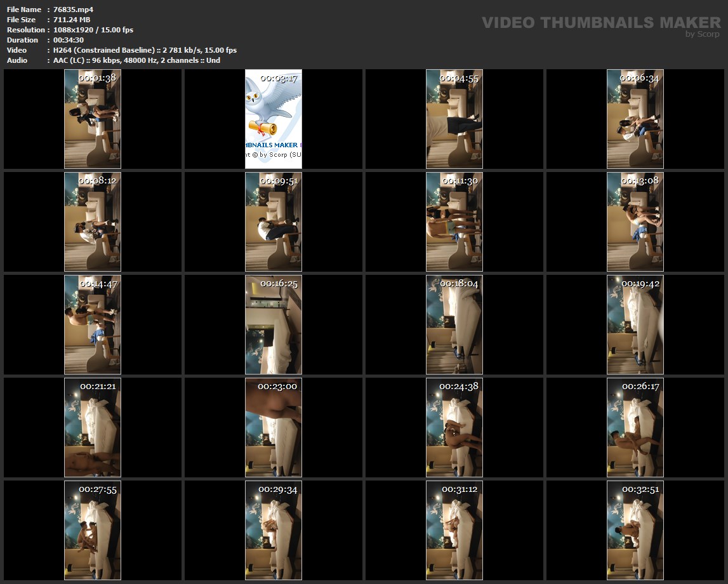The height and width of the screenshot is (584, 728).
Task: Click the thumbnail at 00:14:47
Action: (93, 324)
